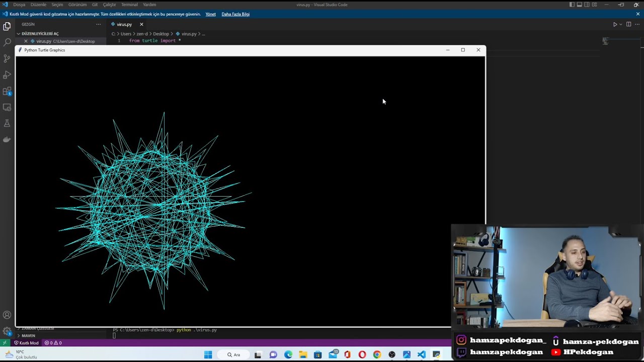Click the Daha Fazla Bilgi link
This screenshot has height=362, width=644.
click(x=235, y=14)
